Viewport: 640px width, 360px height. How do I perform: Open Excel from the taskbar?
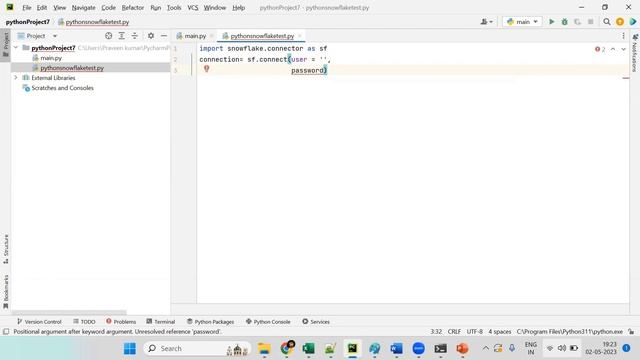[x=309, y=349]
